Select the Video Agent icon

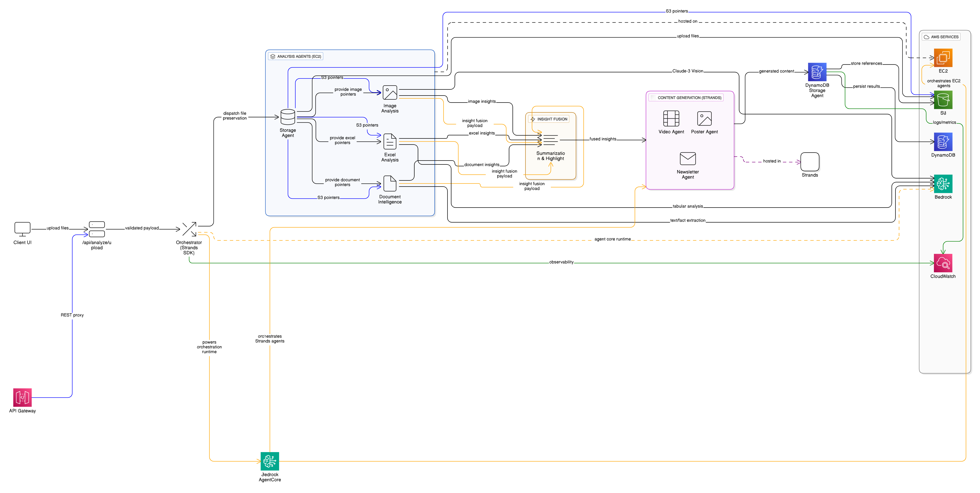coord(671,119)
